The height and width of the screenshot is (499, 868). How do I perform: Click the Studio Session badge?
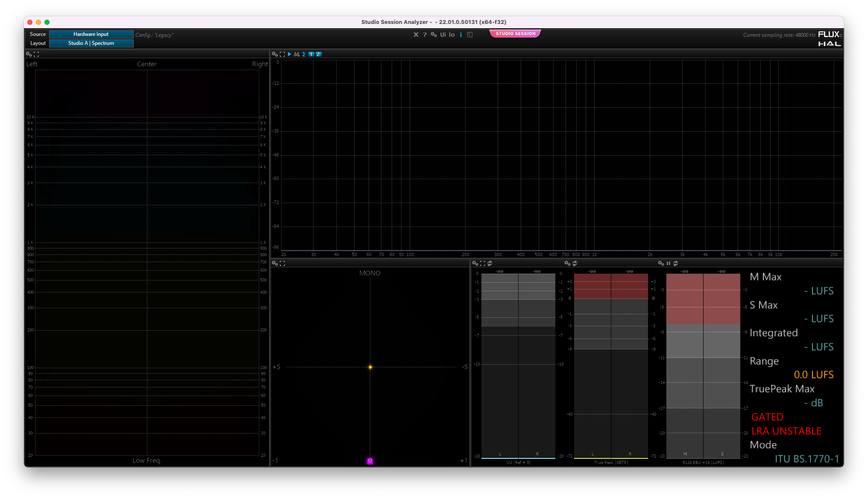(515, 33)
